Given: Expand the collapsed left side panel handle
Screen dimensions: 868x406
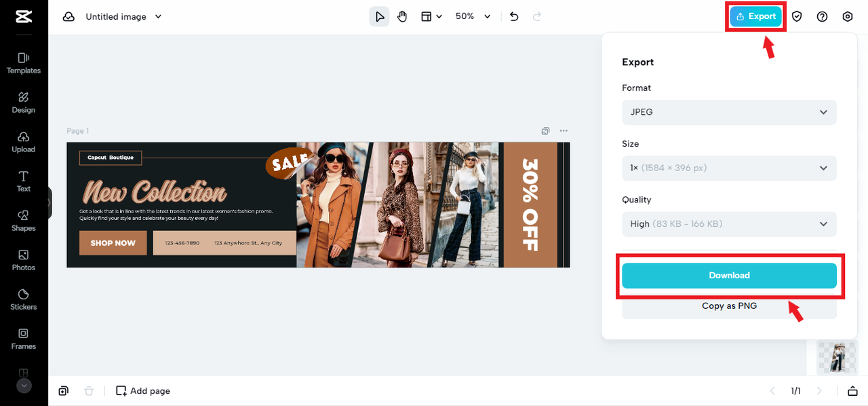Looking at the screenshot, I should click(50, 202).
